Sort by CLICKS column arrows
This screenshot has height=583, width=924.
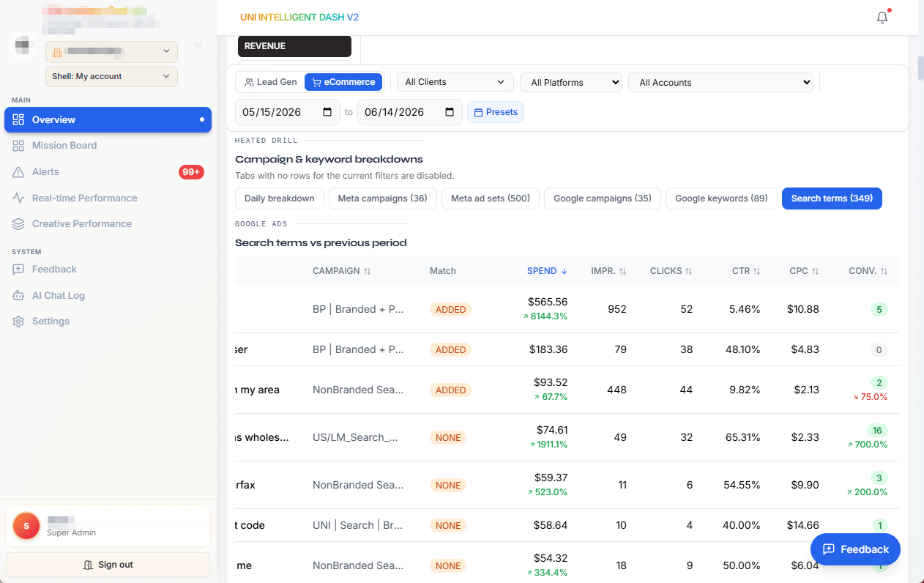(x=689, y=271)
